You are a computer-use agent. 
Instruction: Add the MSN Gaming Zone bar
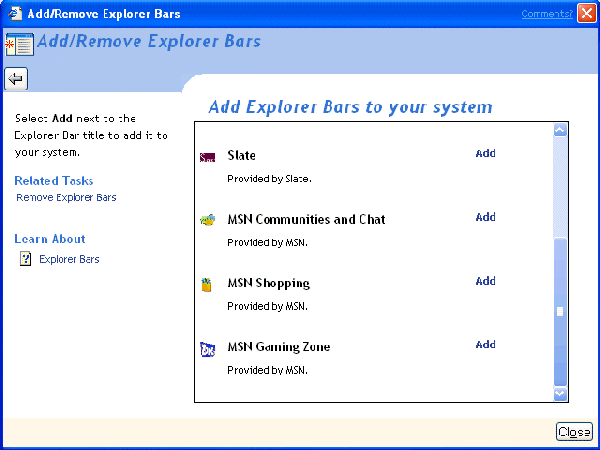click(x=485, y=345)
